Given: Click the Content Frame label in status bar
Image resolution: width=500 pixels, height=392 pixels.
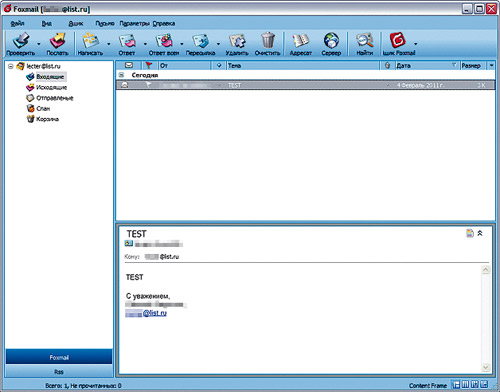Looking at the screenshot, I should pos(428,385).
